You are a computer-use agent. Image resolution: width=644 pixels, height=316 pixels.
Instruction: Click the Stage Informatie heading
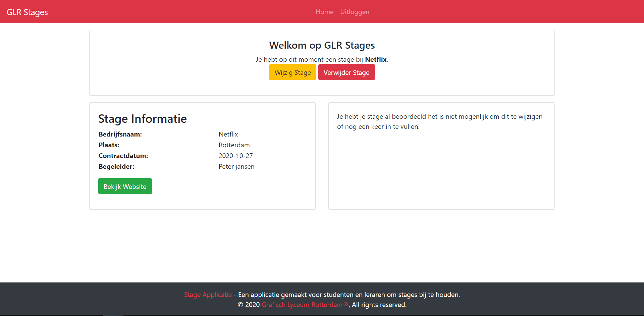tap(143, 119)
